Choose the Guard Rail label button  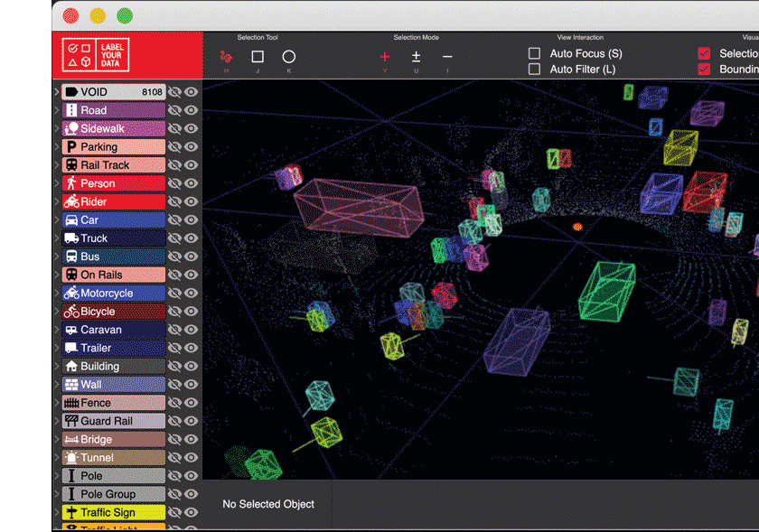113,421
